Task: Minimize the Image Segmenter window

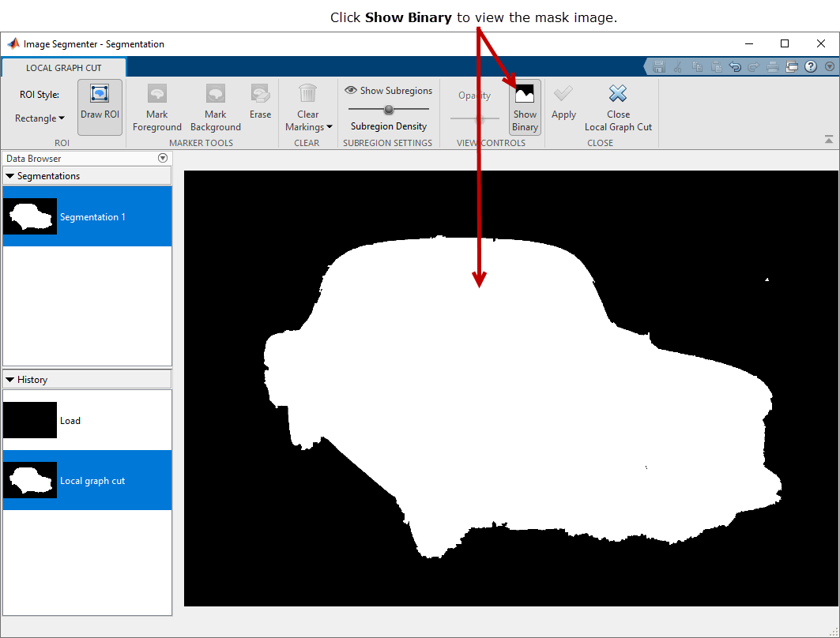Action: click(749, 44)
